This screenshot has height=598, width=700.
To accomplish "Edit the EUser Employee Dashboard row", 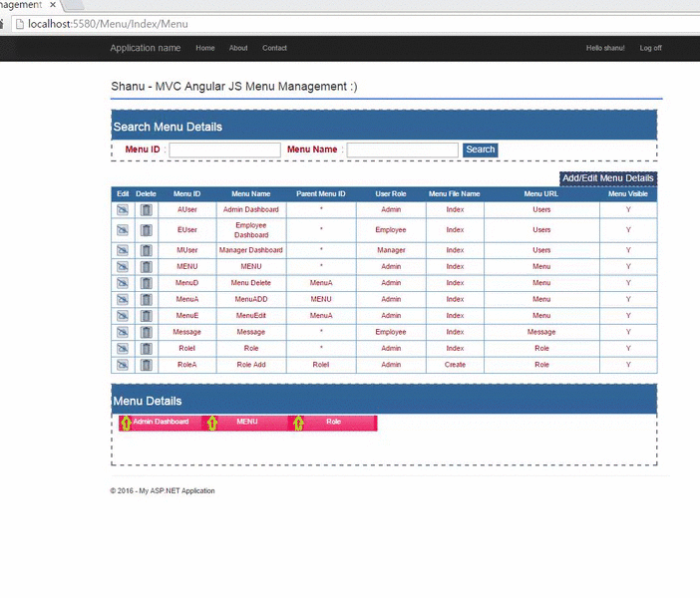I will point(123,230).
